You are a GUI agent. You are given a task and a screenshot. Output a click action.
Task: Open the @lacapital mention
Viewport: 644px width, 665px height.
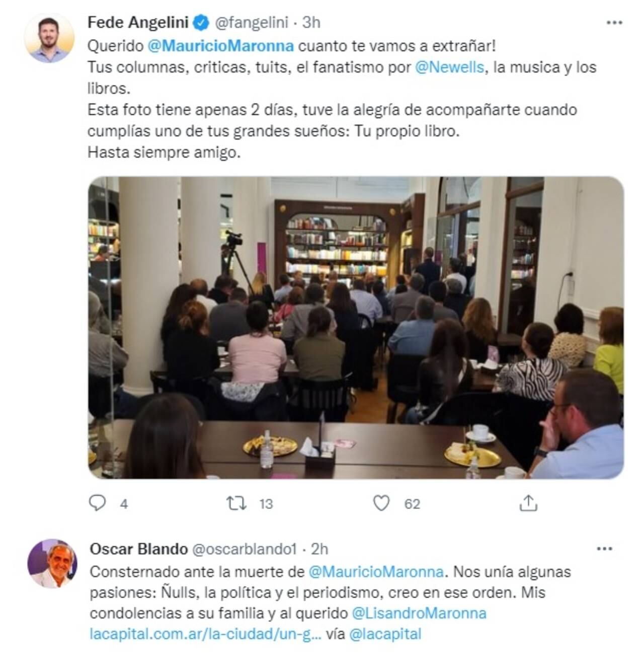coord(385,634)
